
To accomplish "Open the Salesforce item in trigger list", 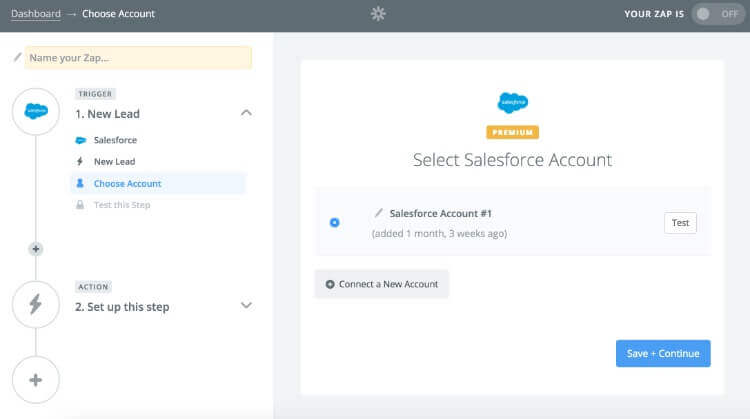I will click(115, 140).
